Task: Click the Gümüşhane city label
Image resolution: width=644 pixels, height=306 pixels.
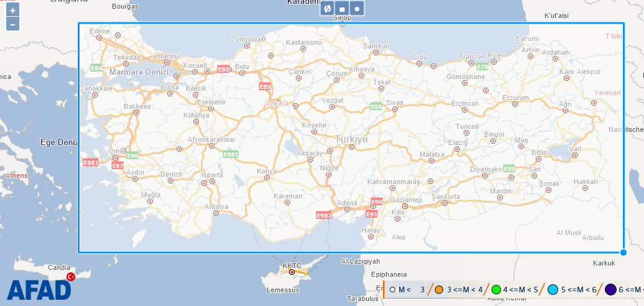Action: [x=466, y=76]
